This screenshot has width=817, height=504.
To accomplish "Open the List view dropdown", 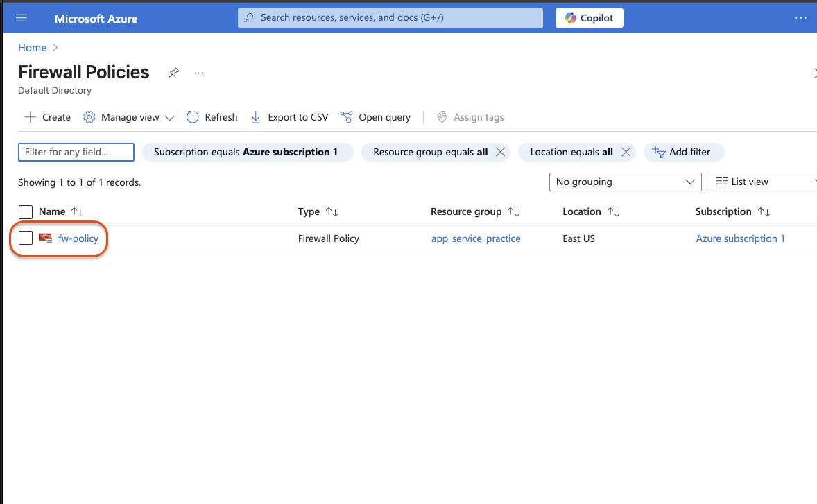I will tap(764, 182).
